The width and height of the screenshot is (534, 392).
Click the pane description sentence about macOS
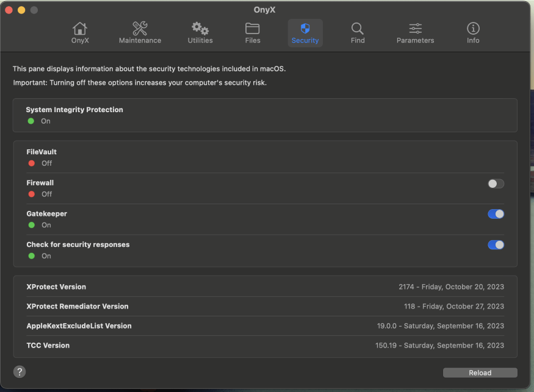pos(149,69)
